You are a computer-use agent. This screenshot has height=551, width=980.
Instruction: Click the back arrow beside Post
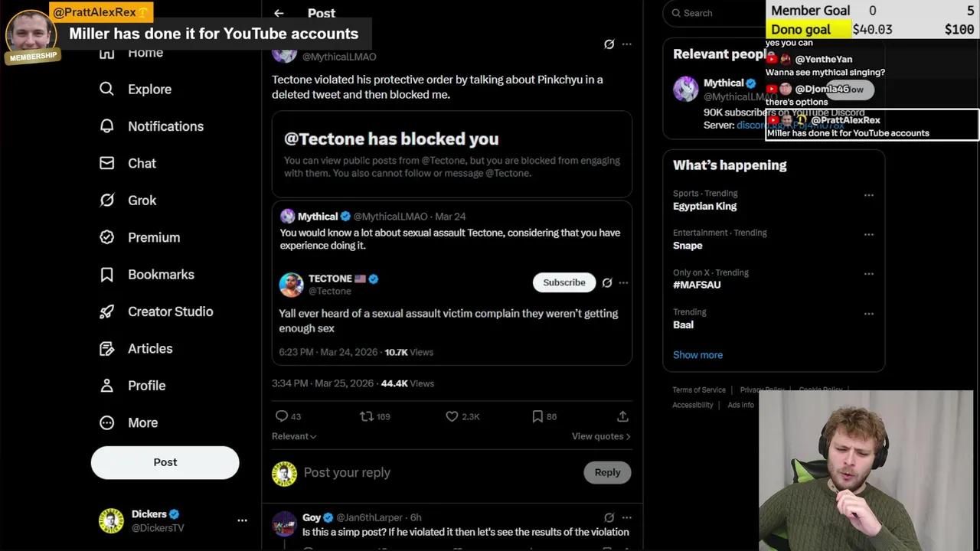pyautogui.click(x=279, y=13)
